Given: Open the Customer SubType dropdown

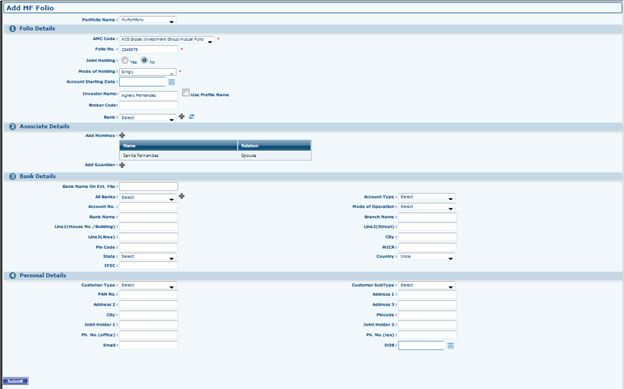Looking at the screenshot, I should point(427,285).
